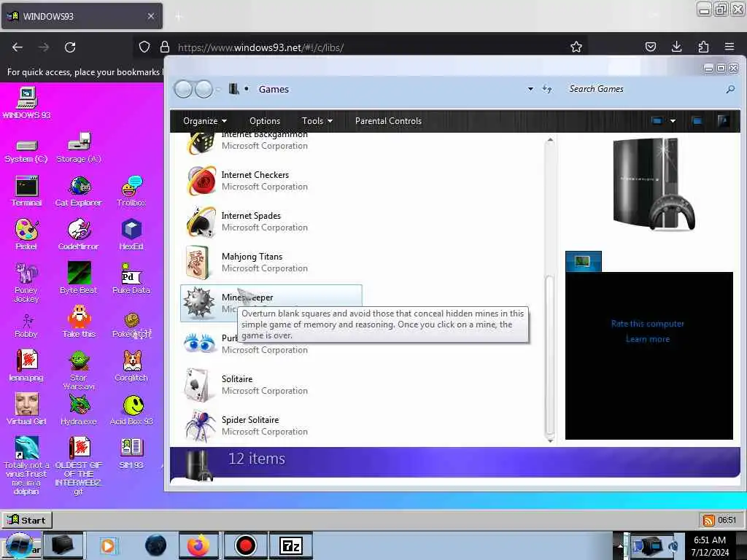The width and height of the screenshot is (747, 560).
Task: Open System (C:) drive icon
Action: tap(26, 150)
